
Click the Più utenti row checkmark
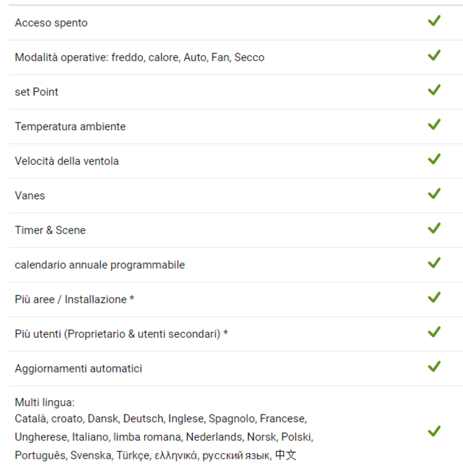point(434,333)
